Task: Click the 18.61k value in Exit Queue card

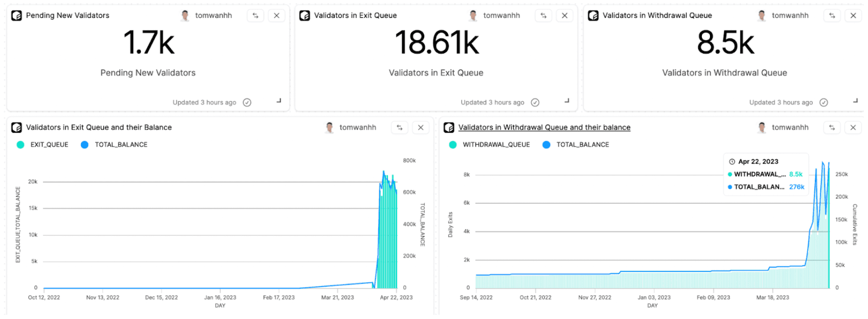Action: (x=437, y=43)
